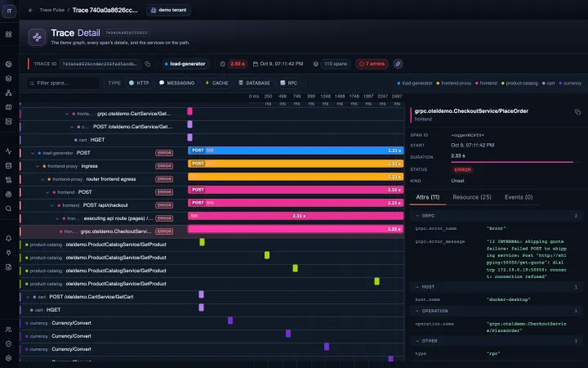Open the demo tenant selector
The image size is (588, 368).
point(169,10)
